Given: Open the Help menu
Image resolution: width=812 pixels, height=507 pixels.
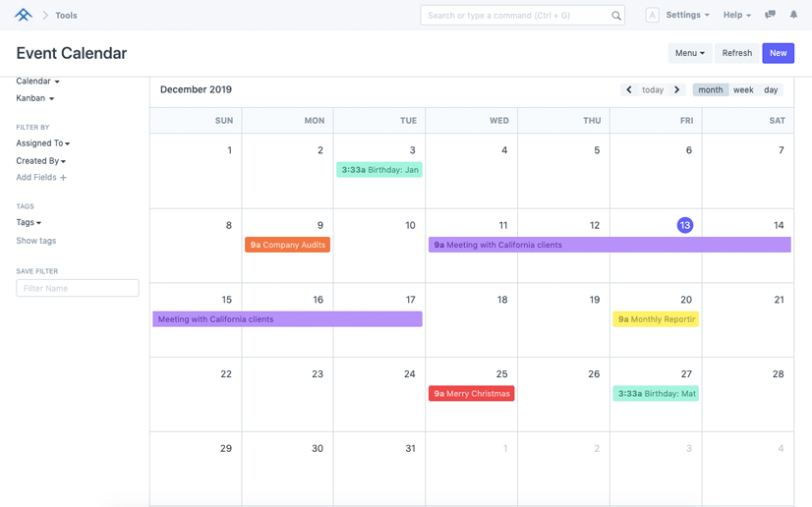Looking at the screenshot, I should click(x=736, y=15).
